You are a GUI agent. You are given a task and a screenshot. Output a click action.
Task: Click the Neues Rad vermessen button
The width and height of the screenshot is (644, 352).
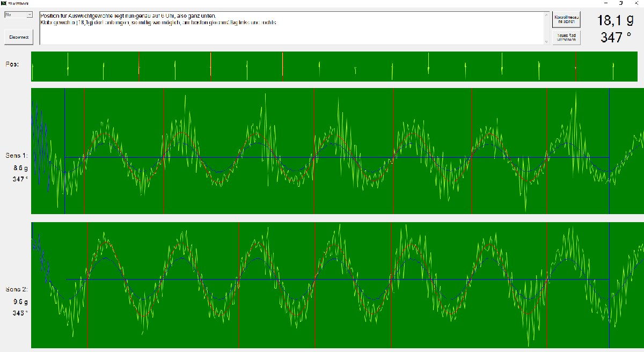pyautogui.click(x=566, y=38)
